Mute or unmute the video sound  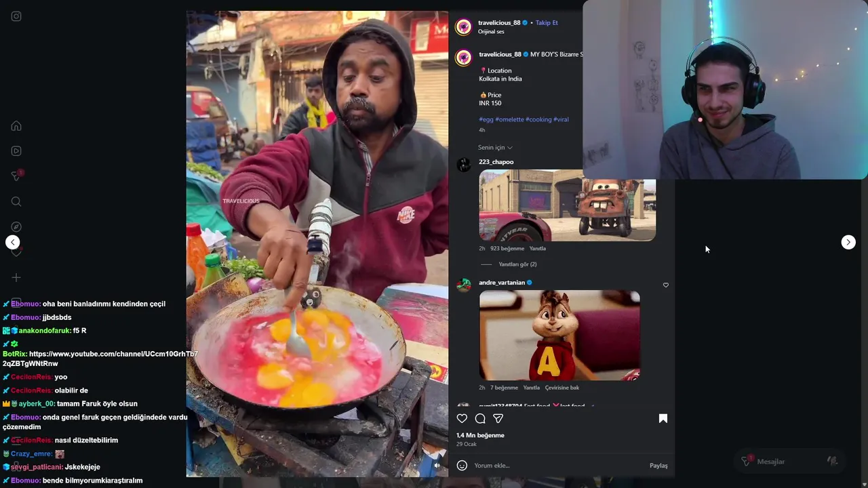click(x=437, y=465)
